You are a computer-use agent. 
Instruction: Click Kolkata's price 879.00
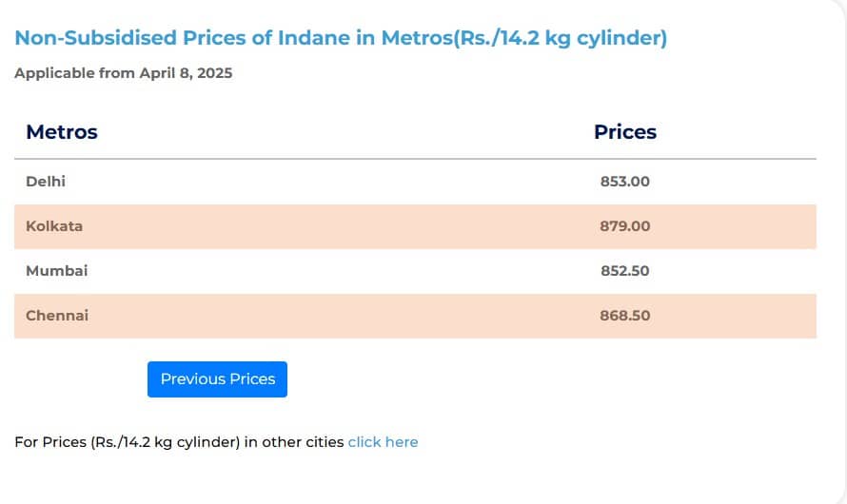[x=624, y=226]
